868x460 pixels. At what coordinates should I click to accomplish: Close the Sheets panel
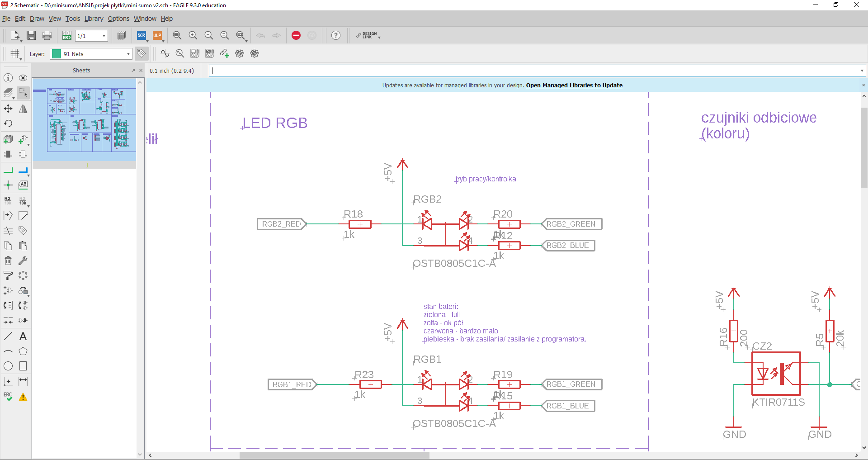pyautogui.click(x=141, y=71)
